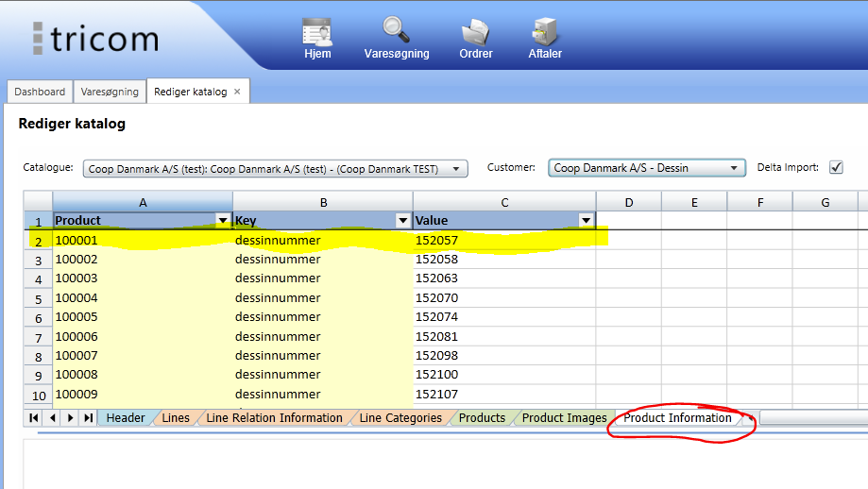Select column C header

coord(504,202)
